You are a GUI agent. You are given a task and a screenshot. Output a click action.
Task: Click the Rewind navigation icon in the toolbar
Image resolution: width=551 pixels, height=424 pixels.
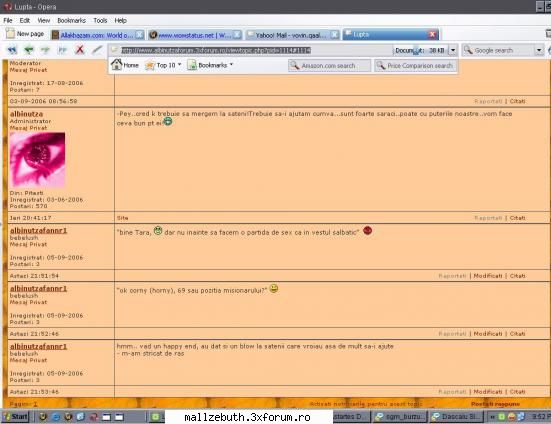click(x=12, y=50)
